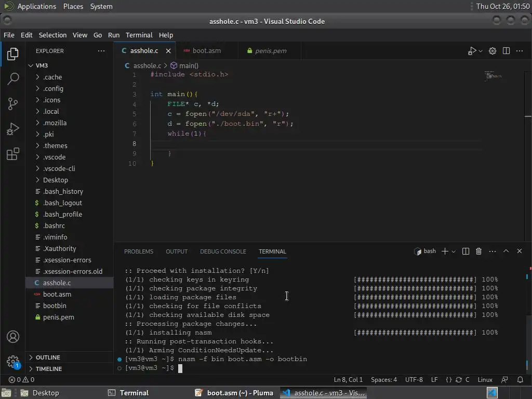The height and width of the screenshot is (399, 532).
Task: Click the feedback icon in status bar
Action: click(504, 380)
